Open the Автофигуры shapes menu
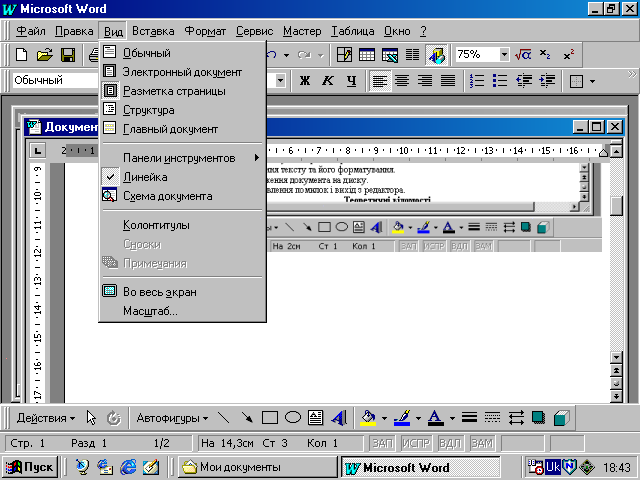 [172, 418]
